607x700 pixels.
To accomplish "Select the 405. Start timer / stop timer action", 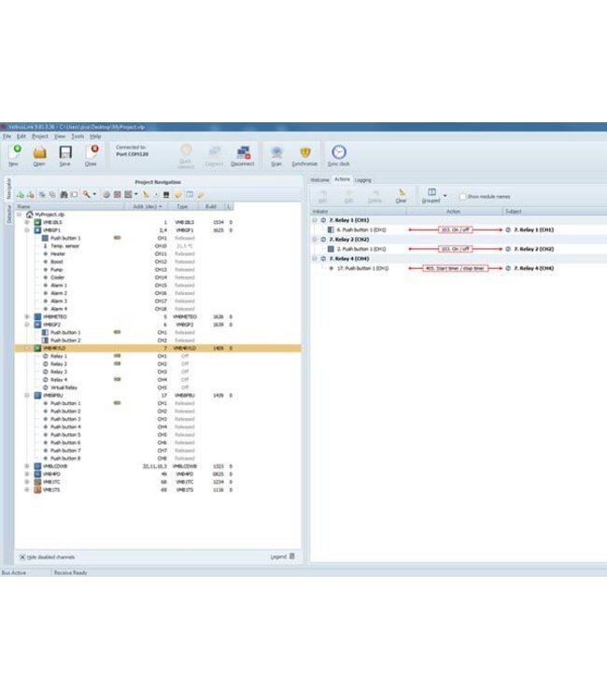I will pyautogui.click(x=455, y=268).
